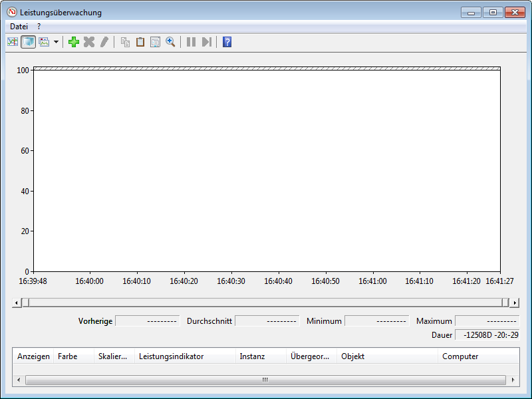This screenshot has width=532, height=399.
Task: Sort by Leistungsindikator column header
Action: point(185,356)
